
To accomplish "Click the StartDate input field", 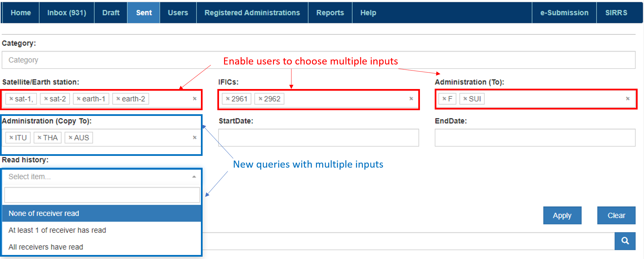I will pos(318,138).
